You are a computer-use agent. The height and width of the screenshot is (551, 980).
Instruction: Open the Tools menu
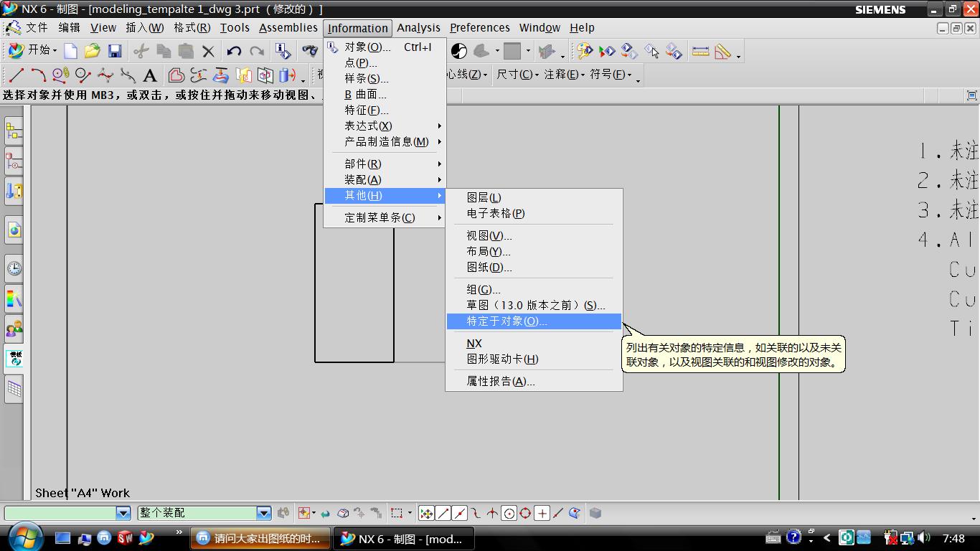235,28
